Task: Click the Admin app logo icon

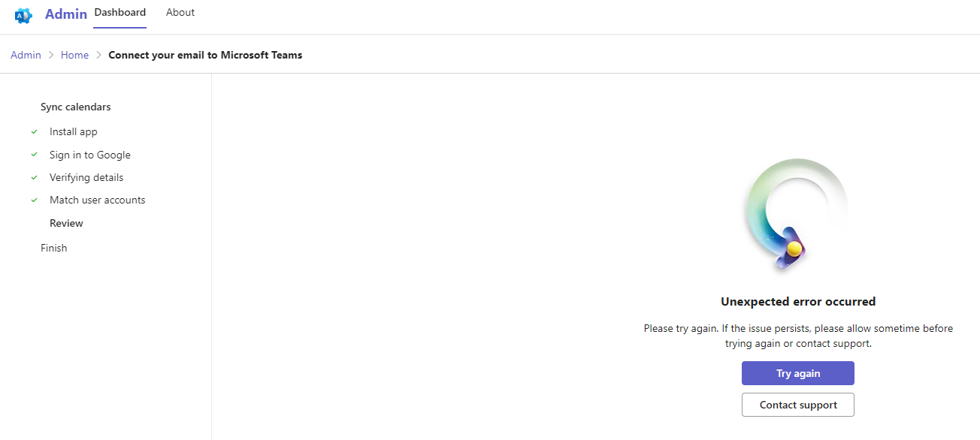Action: 23,15
